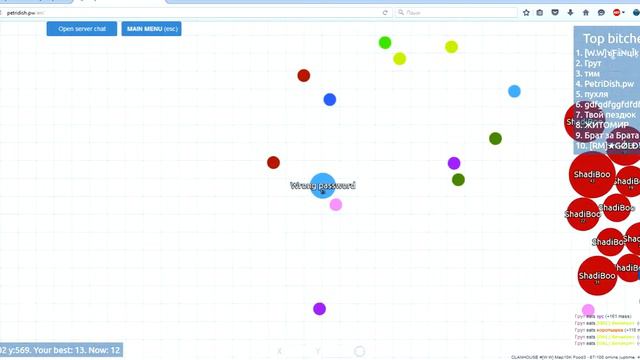Click the dark blue food pellet
Viewport: 640px width, 360px height.
pos(330,100)
